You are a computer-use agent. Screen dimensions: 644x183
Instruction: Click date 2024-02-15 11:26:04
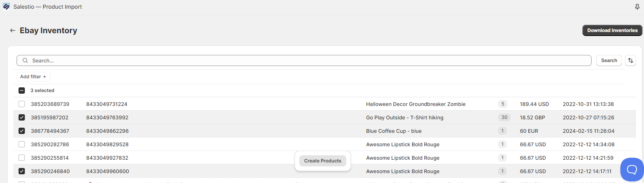(588, 131)
